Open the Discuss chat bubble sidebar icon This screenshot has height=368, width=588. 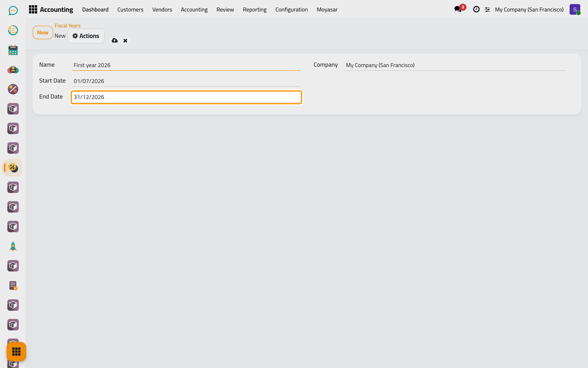(x=13, y=11)
